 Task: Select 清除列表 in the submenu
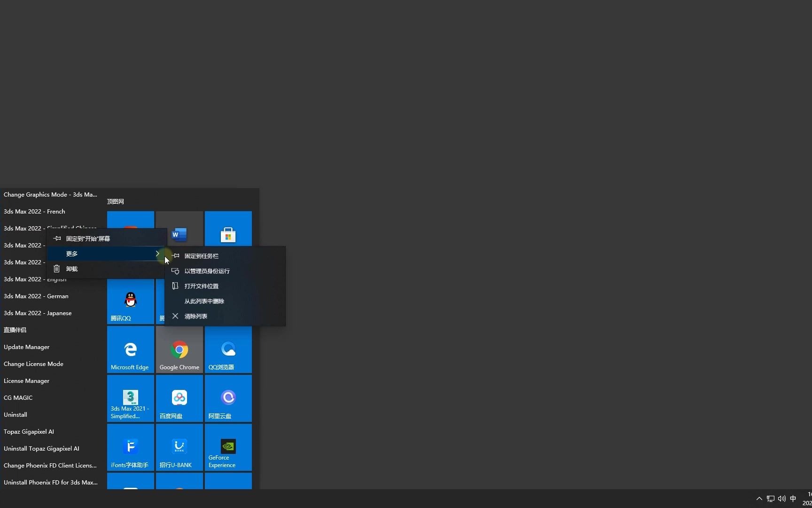coord(225,316)
